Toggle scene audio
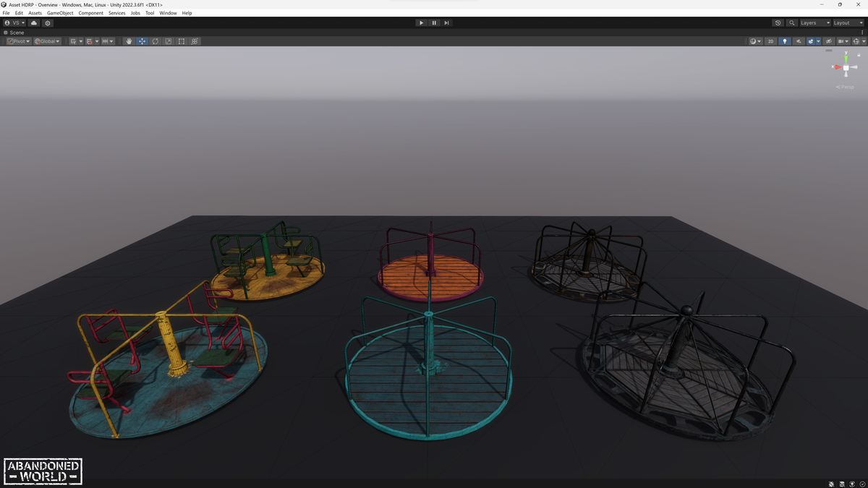Screen dimensions: 868x488 click(799, 41)
